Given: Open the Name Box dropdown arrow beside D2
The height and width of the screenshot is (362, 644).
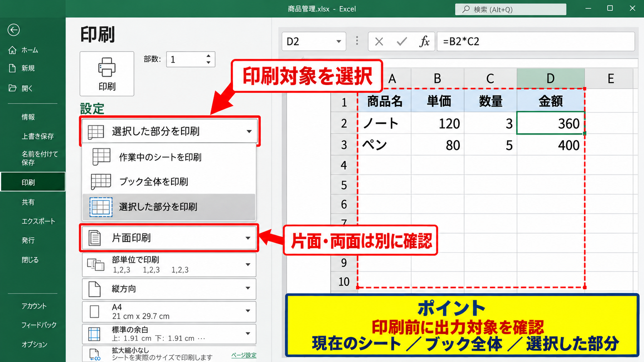Looking at the screenshot, I should click(339, 42).
